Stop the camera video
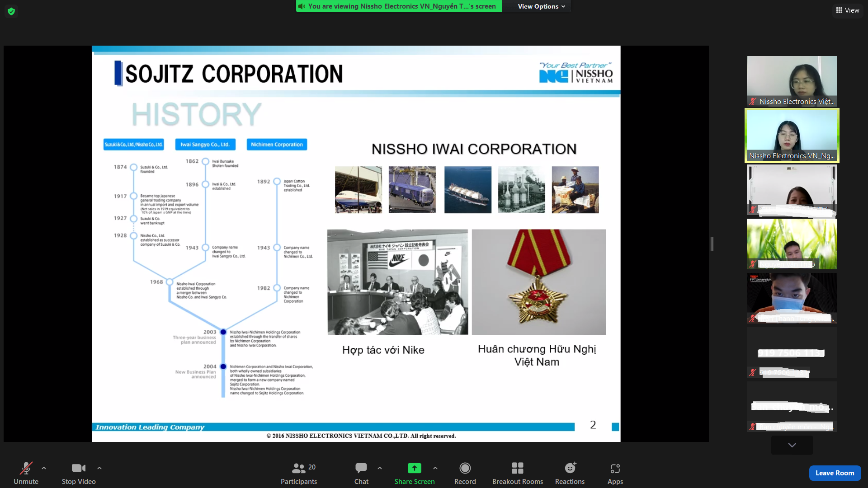 tap(79, 473)
